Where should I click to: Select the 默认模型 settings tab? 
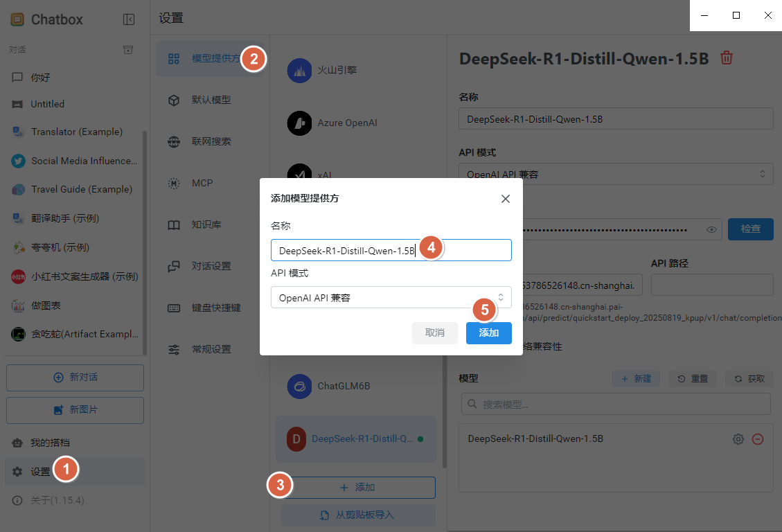[209, 100]
